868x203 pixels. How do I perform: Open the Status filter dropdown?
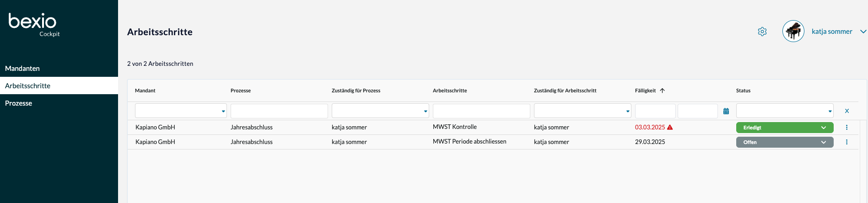tap(784, 111)
